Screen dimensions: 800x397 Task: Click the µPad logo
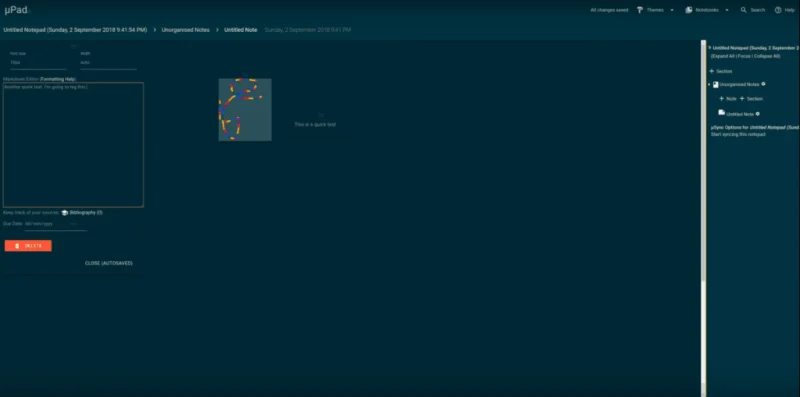[x=16, y=10]
